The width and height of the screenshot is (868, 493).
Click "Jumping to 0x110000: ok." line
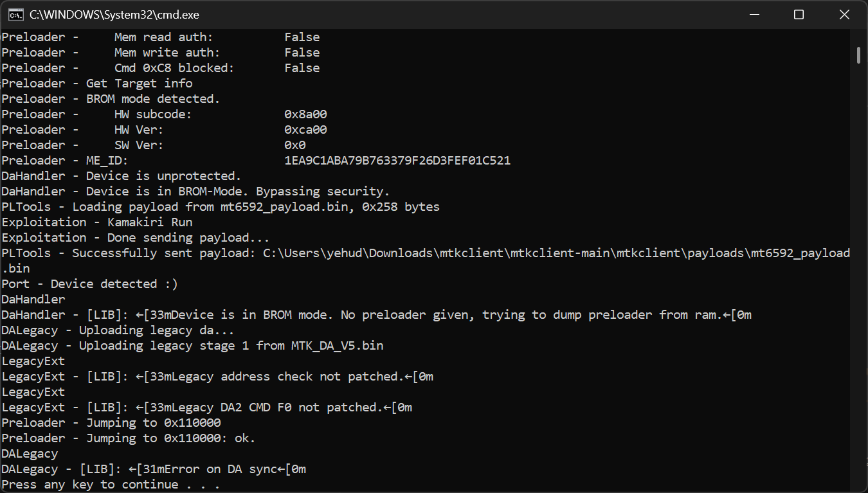[128, 438]
